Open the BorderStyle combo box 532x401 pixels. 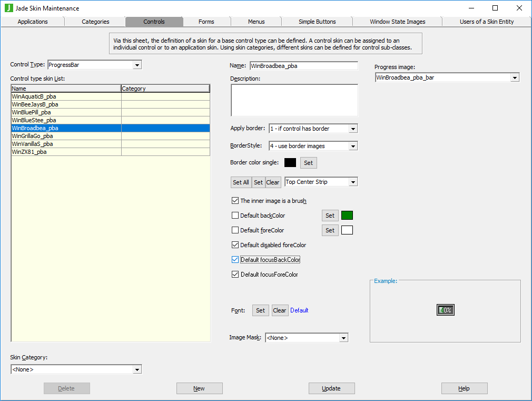353,146
